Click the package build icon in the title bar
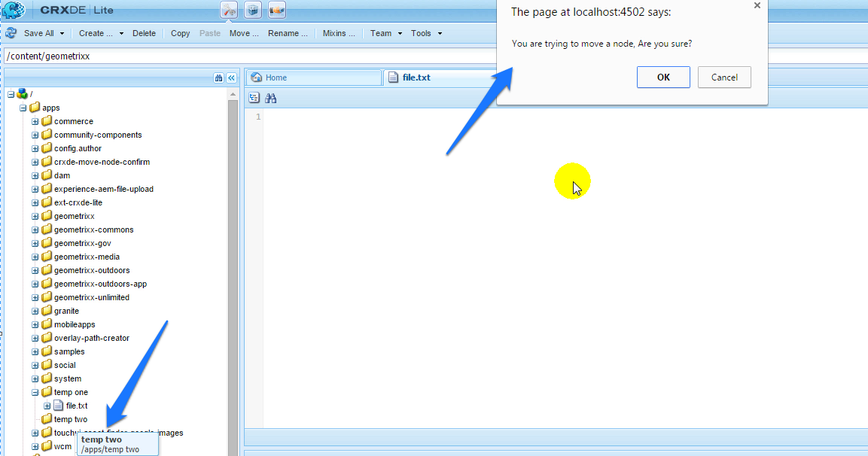The image size is (868, 456). coord(252,10)
